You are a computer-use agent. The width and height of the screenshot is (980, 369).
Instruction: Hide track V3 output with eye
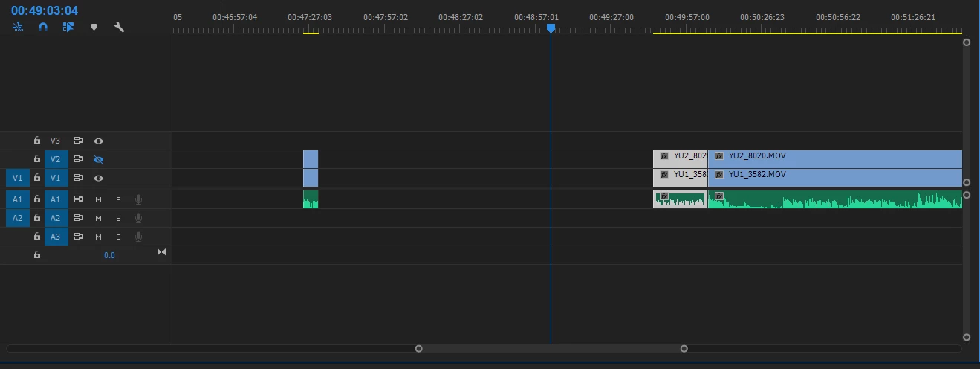pyautogui.click(x=98, y=140)
